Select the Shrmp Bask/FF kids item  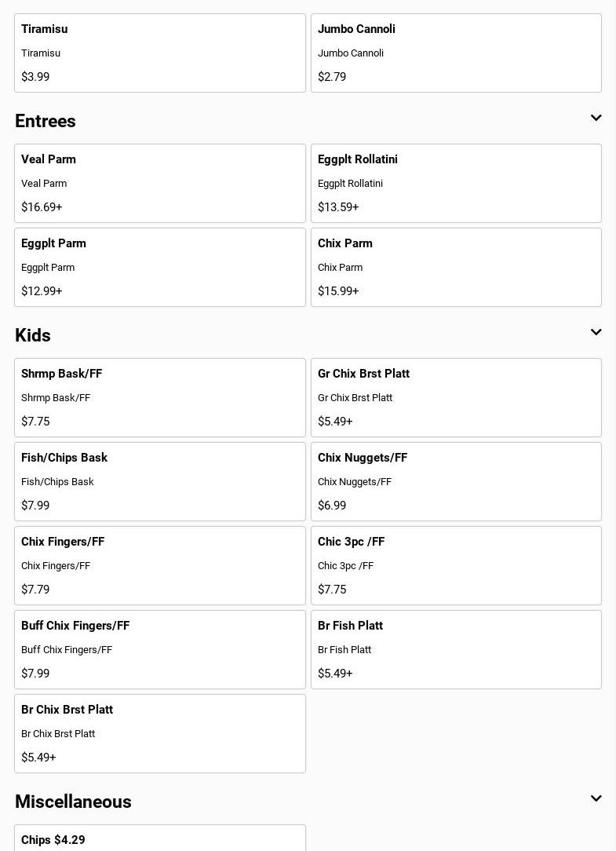[160, 398]
